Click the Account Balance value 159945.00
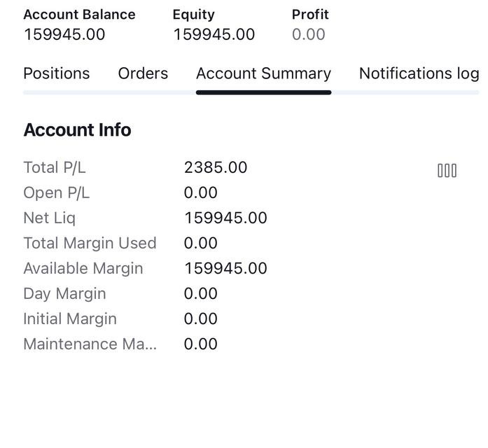Image resolution: width=488 pixels, height=448 pixels. tap(64, 34)
